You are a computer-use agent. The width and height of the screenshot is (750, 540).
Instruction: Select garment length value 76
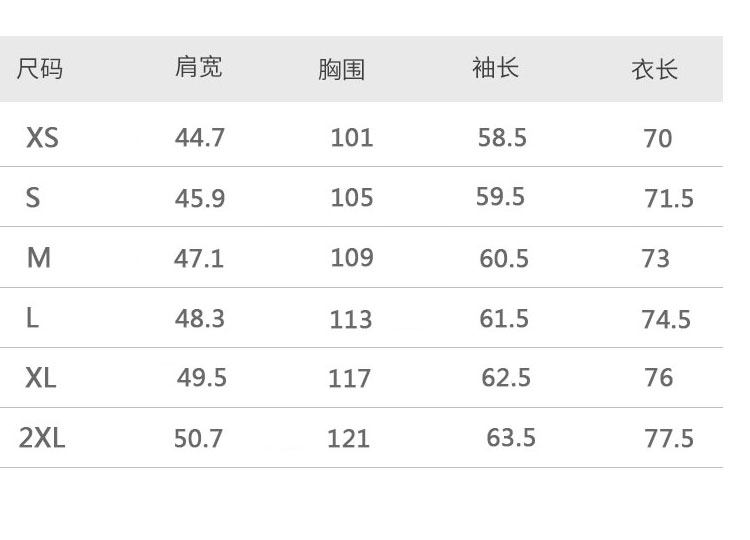click(659, 378)
